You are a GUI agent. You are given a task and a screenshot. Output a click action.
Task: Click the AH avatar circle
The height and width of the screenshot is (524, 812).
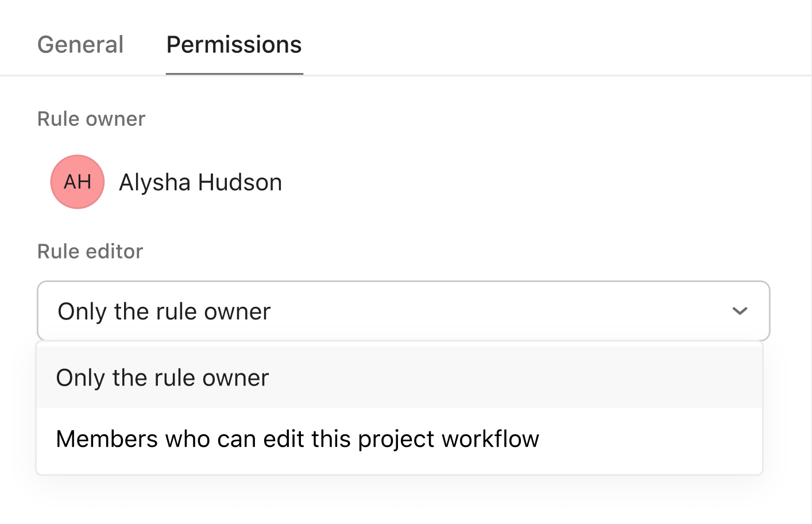point(78,182)
